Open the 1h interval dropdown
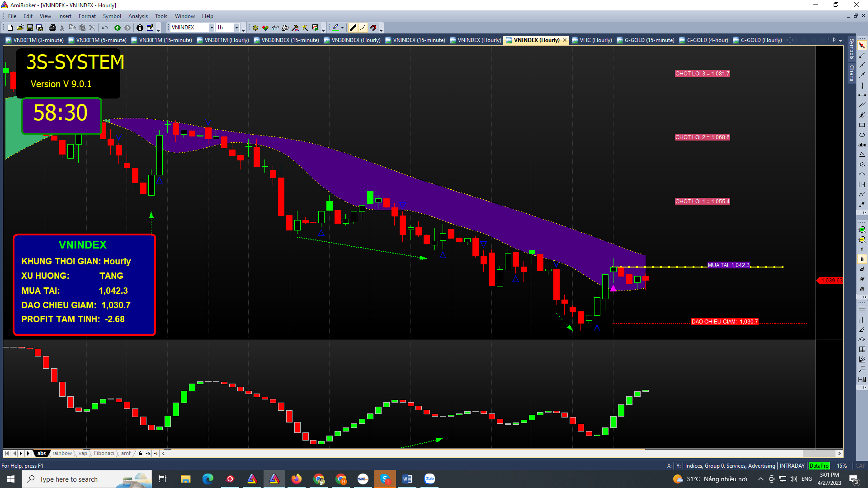Viewport: 868px width, 488px height. click(x=236, y=28)
